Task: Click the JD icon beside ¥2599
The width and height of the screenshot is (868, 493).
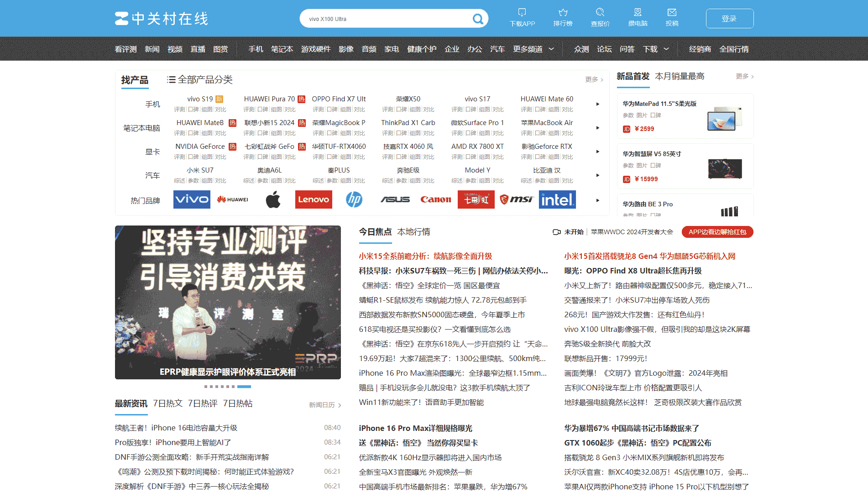Action: (627, 129)
